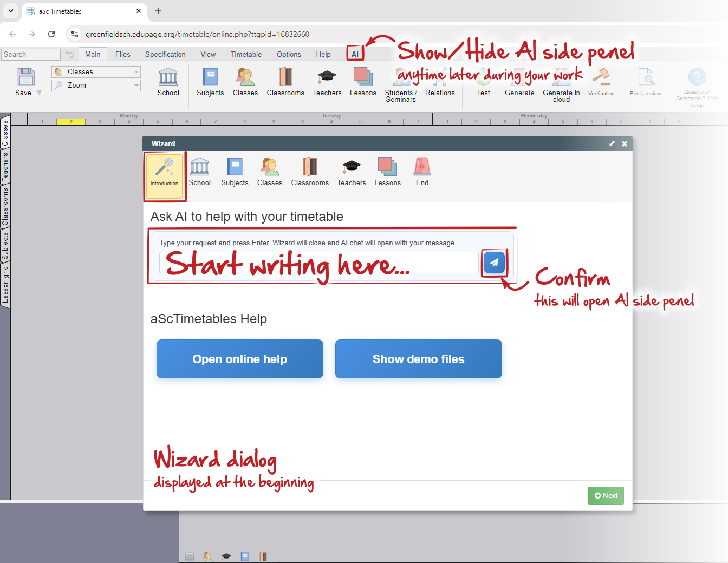Click Show demo files button
728x563 pixels.
(x=419, y=359)
